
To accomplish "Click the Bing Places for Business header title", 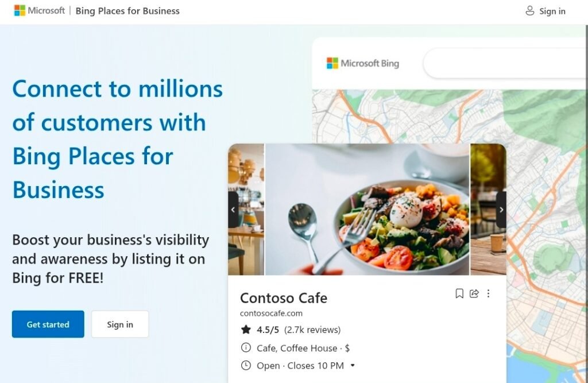I will (127, 11).
